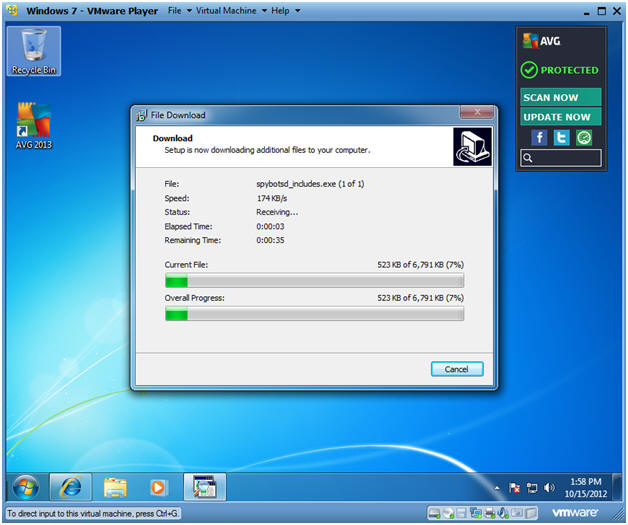Click the remaining time 0:00:35
Image resolution: width=628 pixels, height=525 pixels.
tap(270, 240)
